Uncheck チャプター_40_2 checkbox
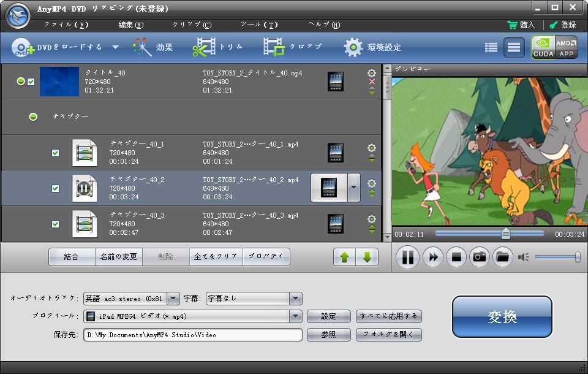The width and height of the screenshot is (588, 374). point(56,188)
